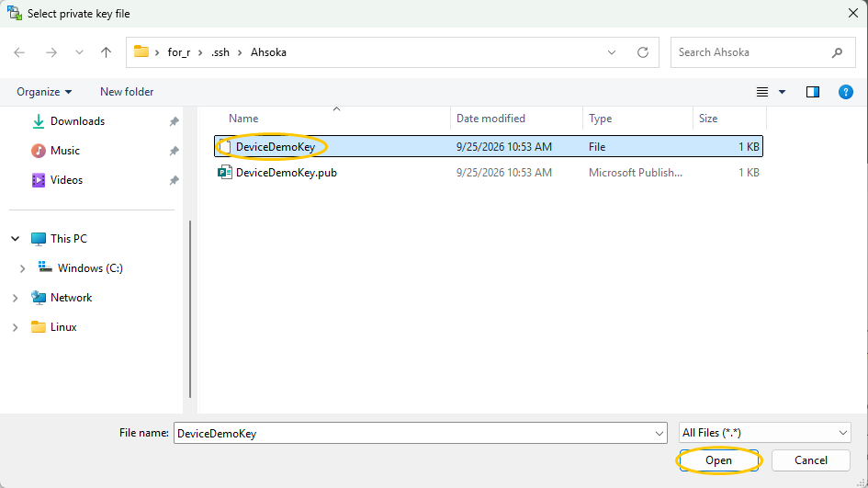Open the Organize menu

pyautogui.click(x=44, y=92)
